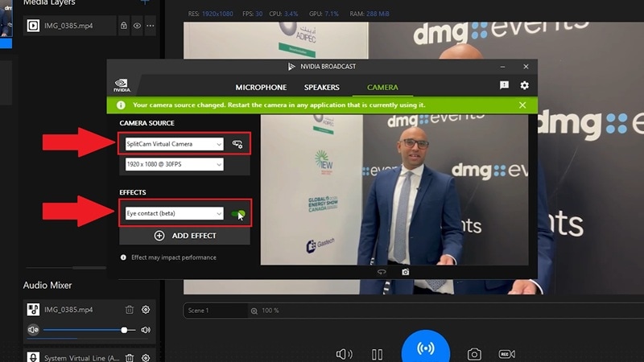Click the video file icon of IMG_0385.mp4 layer
The image size is (644, 362).
tap(33, 26)
